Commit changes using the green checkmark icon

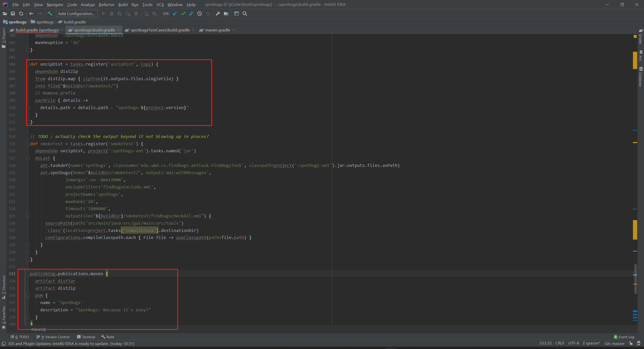click(183, 14)
